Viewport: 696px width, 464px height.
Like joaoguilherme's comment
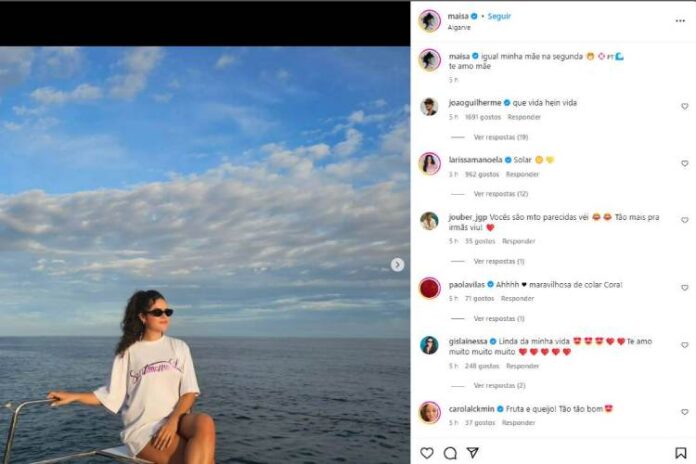click(x=685, y=106)
